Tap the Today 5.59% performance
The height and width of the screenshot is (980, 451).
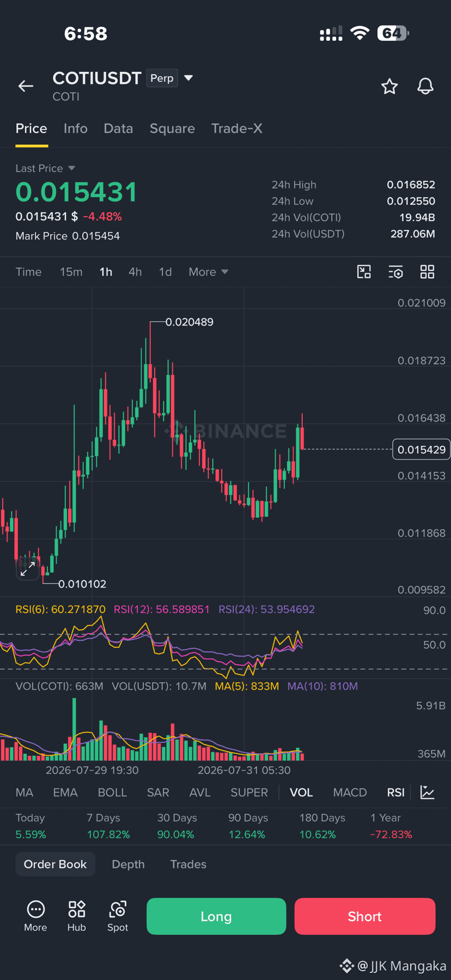coord(31,826)
